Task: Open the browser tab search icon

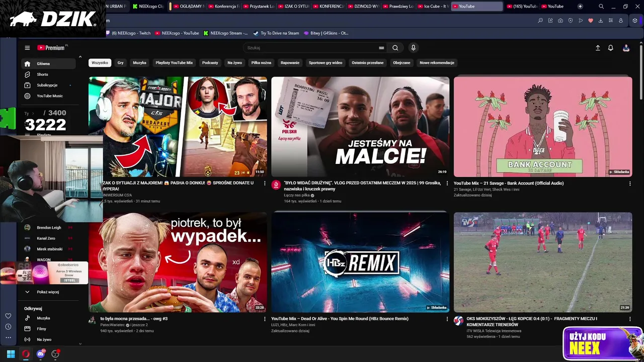Action: (x=601, y=7)
